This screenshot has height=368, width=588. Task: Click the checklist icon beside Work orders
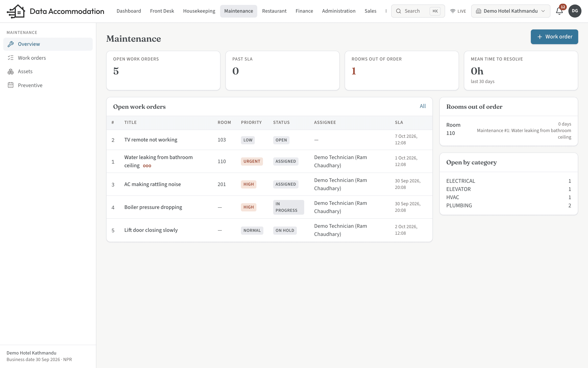click(x=11, y=58)
